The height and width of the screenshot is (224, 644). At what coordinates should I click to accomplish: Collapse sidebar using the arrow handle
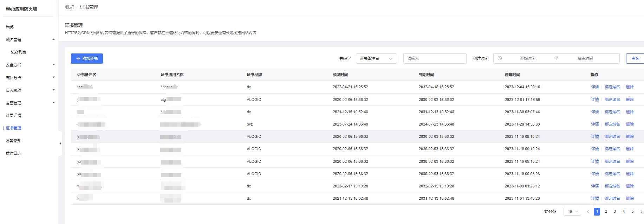coord(60,143)
